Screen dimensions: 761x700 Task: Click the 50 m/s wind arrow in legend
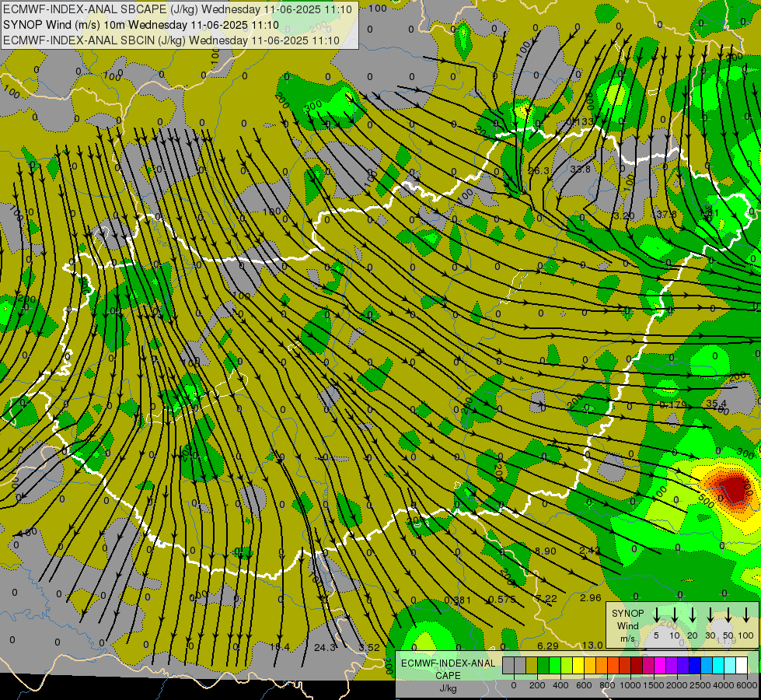tap(728, 615)
